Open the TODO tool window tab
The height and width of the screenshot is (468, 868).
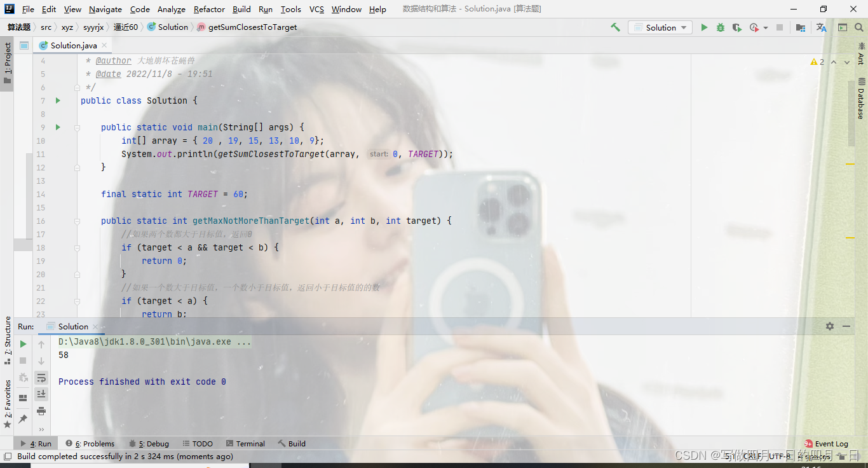click(x=198, y=444)
